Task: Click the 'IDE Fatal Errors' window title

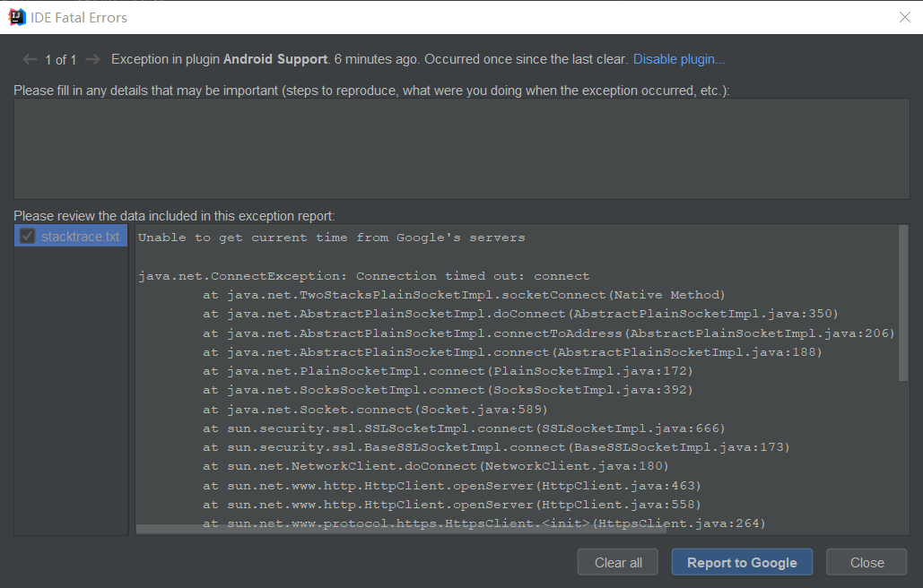Action: point(79,18)
